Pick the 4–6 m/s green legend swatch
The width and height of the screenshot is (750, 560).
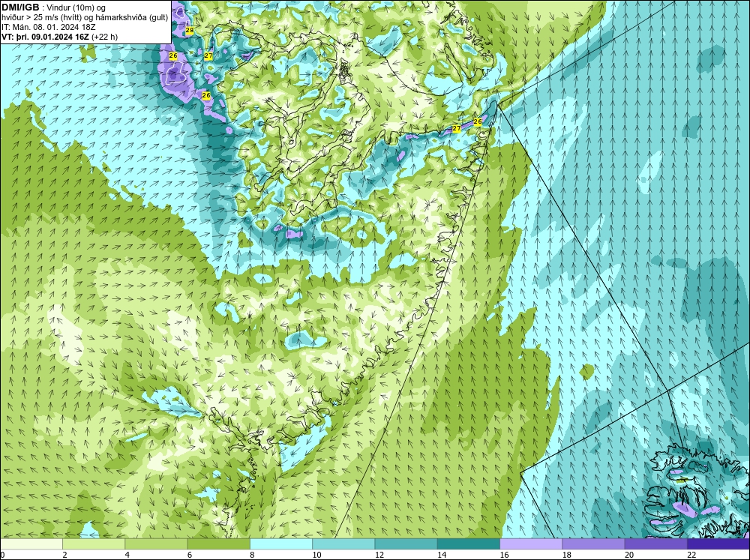coord(156,544)
